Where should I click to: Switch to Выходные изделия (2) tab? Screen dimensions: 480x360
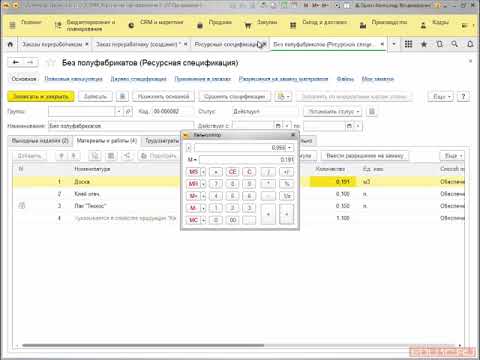click(x=40, y=141)
